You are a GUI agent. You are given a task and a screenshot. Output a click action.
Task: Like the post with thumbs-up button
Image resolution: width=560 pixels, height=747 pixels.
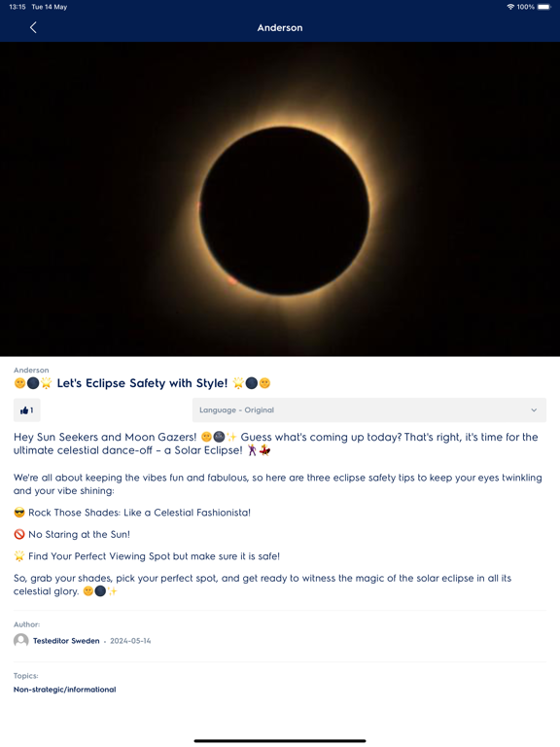(26, 410)
